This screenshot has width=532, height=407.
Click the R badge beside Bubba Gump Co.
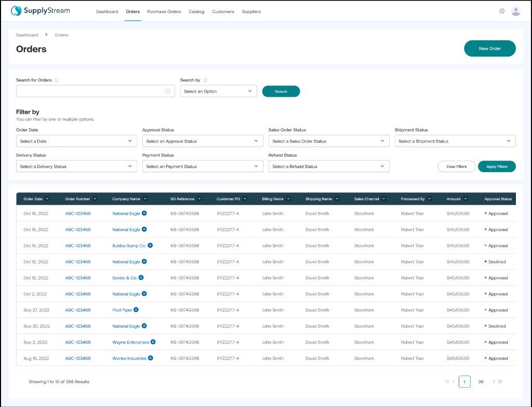(x=150, y=245)
